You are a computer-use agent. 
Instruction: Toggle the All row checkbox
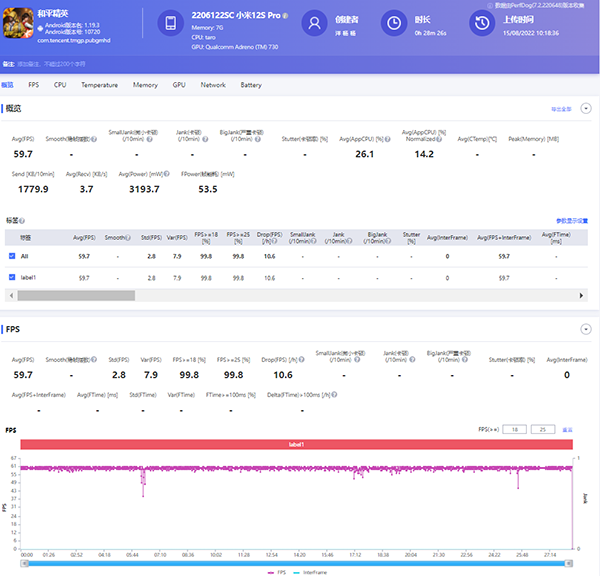[12, 257]
